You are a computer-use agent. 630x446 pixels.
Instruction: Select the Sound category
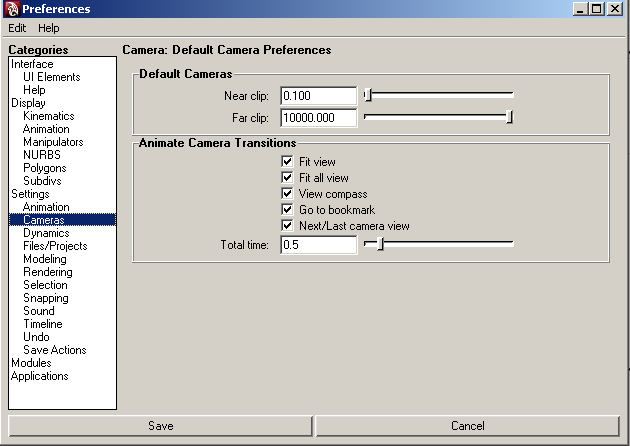(39, 311)
